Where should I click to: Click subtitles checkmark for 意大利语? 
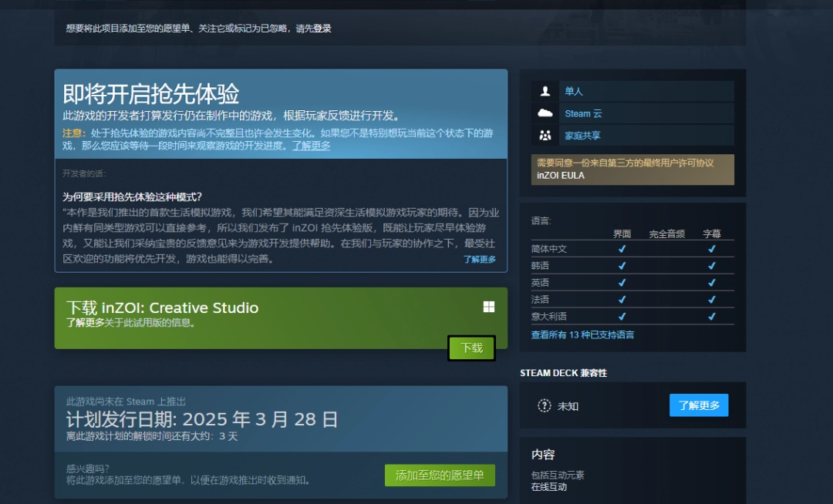click(712, 317)
